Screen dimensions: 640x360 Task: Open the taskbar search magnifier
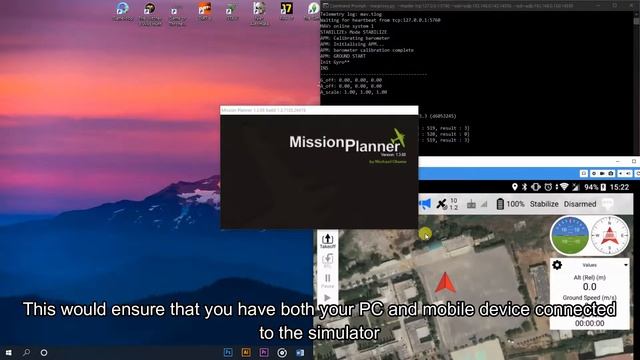[26, 352]
